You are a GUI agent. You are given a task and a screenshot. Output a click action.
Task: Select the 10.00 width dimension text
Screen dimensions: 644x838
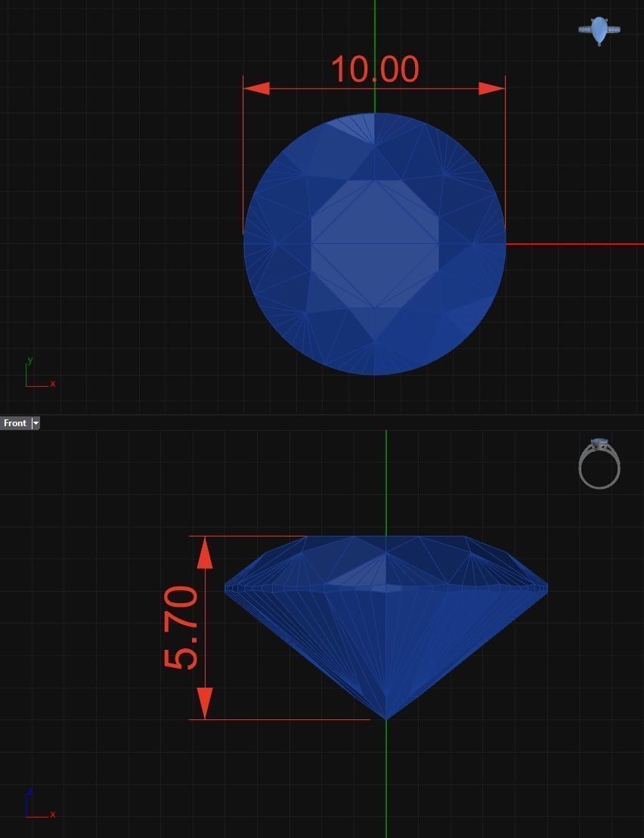click(x=375, y=69)
